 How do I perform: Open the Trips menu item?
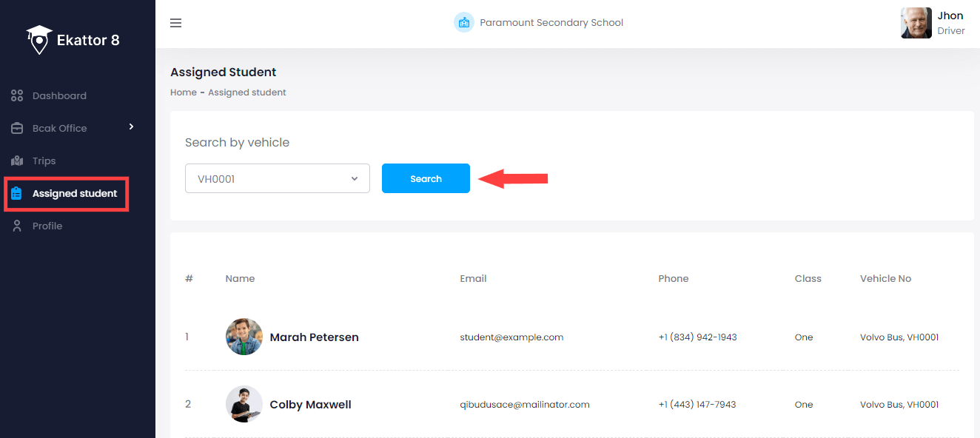click(x=44, y=161)
